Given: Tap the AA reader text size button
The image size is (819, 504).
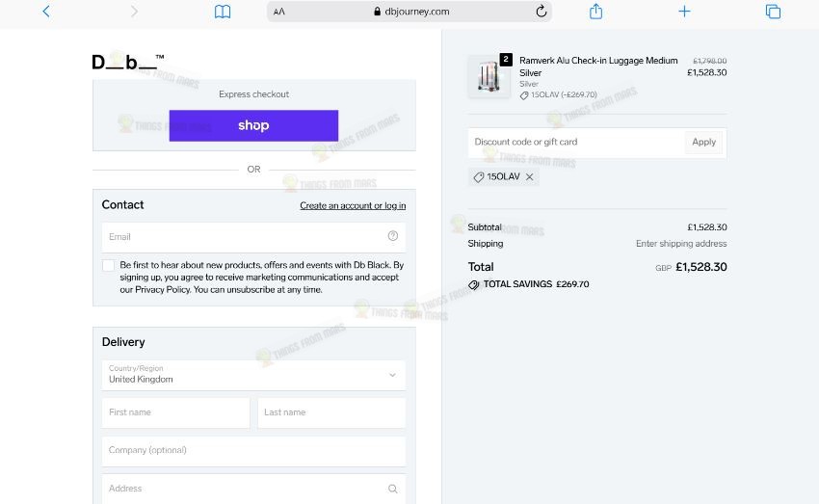Looking at the screenshot, I should (278, 12).
